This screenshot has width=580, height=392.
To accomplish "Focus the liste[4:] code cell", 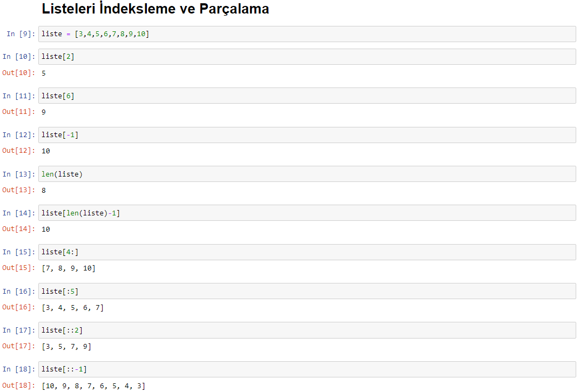I will coord(307,252).
